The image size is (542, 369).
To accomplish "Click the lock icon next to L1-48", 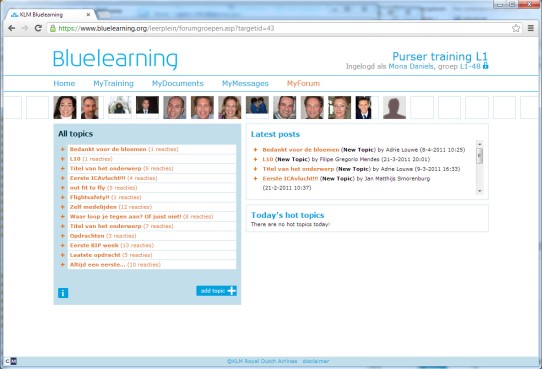I will [485, 65].
